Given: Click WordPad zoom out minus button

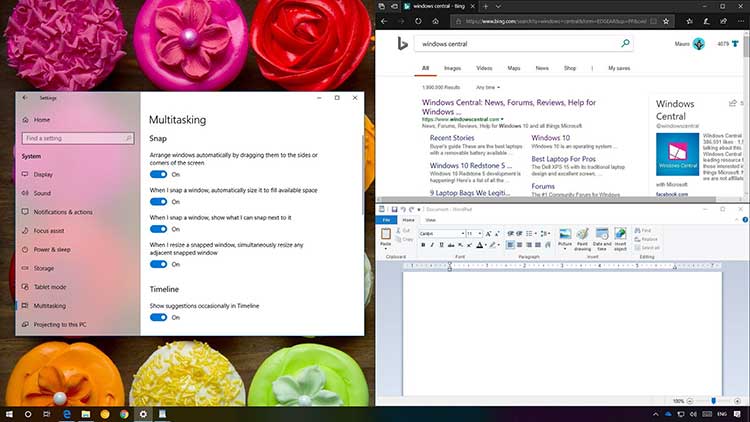Looking at the screenshot, I should [x=690, y=401].
